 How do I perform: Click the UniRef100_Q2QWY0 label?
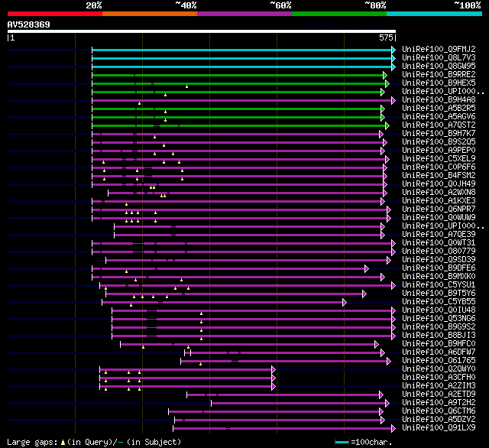(439, 368)
